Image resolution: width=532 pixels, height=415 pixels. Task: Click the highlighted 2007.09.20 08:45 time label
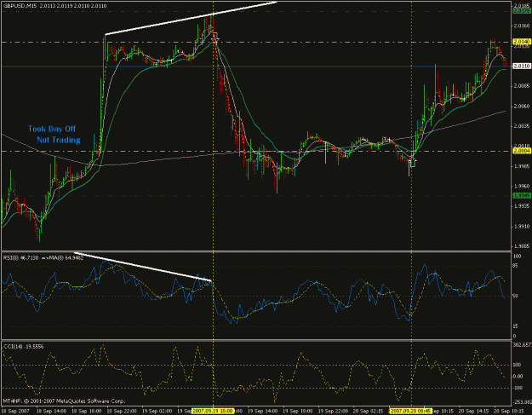pyautogui.click(x=410, y=411)
